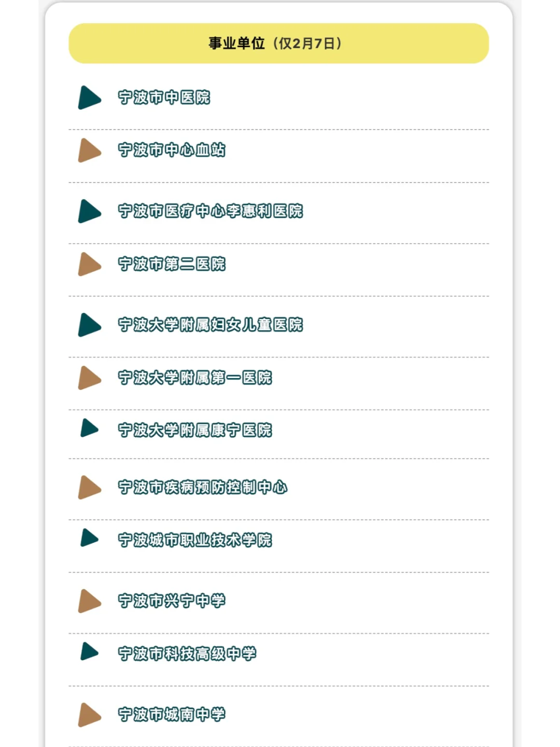Open the 宁波市中心血站 entry text
560x747 pixels.
click(x=172, y=150)
